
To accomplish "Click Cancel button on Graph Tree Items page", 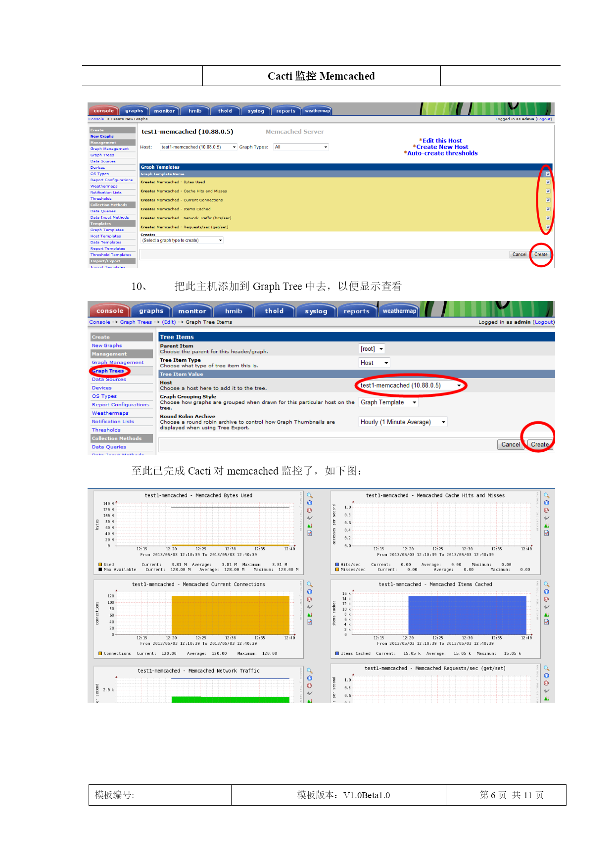I will click(x=511, y=444).
